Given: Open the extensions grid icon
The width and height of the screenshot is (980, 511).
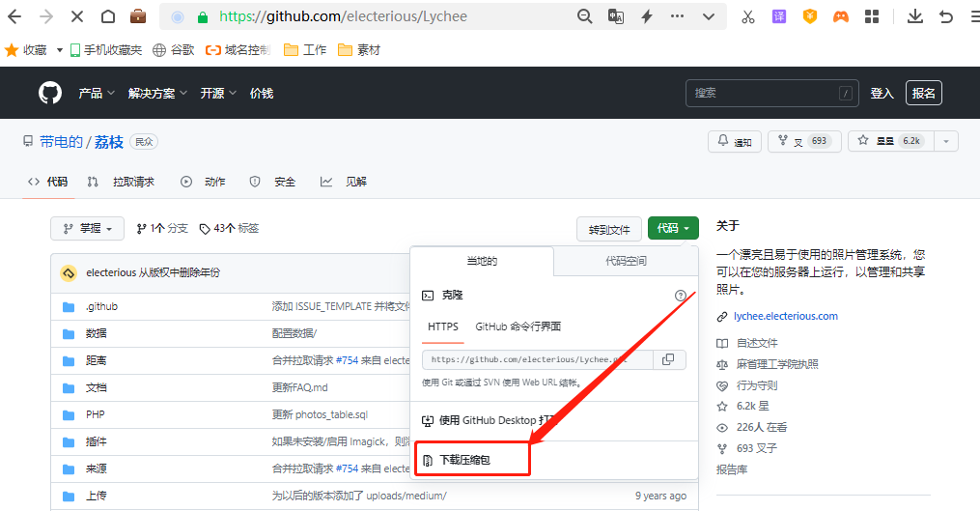Looking at the screenshot, I should tap(872, 16).
